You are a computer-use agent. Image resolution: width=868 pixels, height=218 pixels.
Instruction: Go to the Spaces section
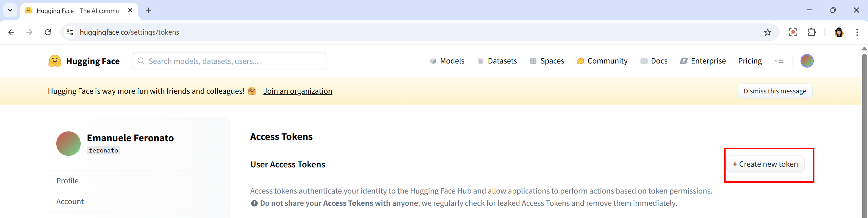click(x=547, y=61)
